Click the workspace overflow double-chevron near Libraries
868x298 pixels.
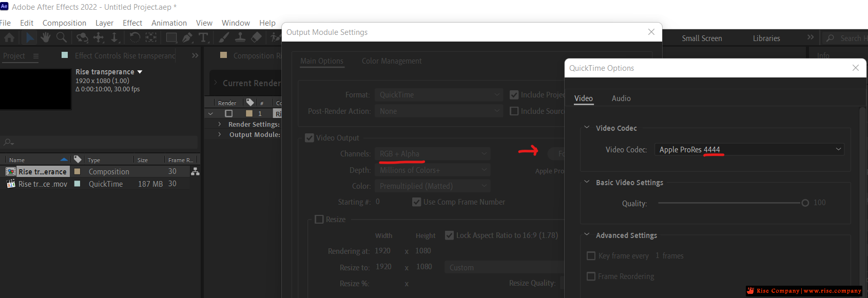(811, 37)
